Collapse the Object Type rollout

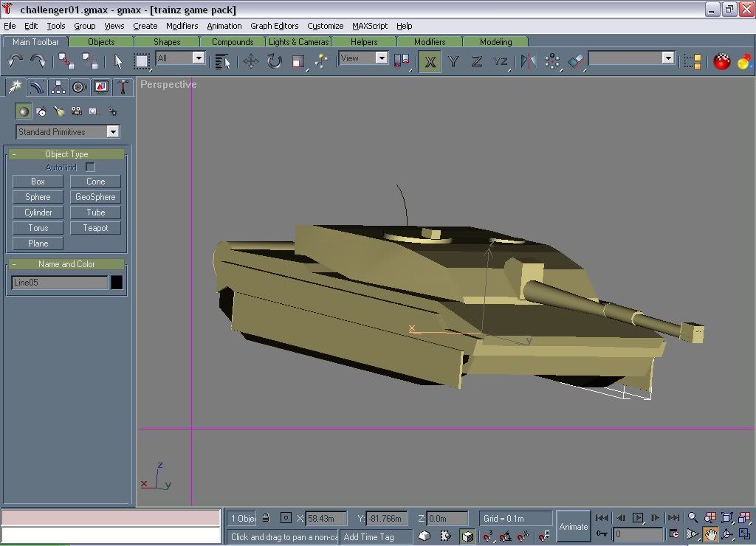click(x=66, y=154)
